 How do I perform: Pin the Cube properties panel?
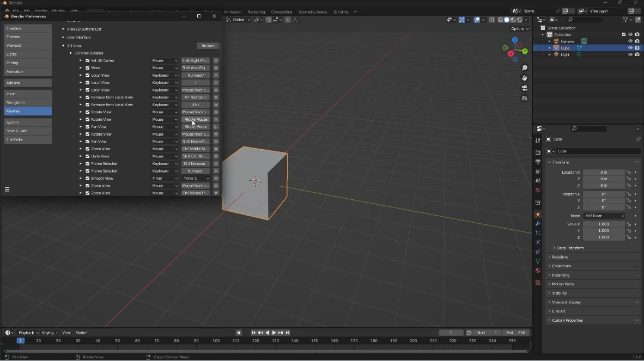[x=638, y=139]
